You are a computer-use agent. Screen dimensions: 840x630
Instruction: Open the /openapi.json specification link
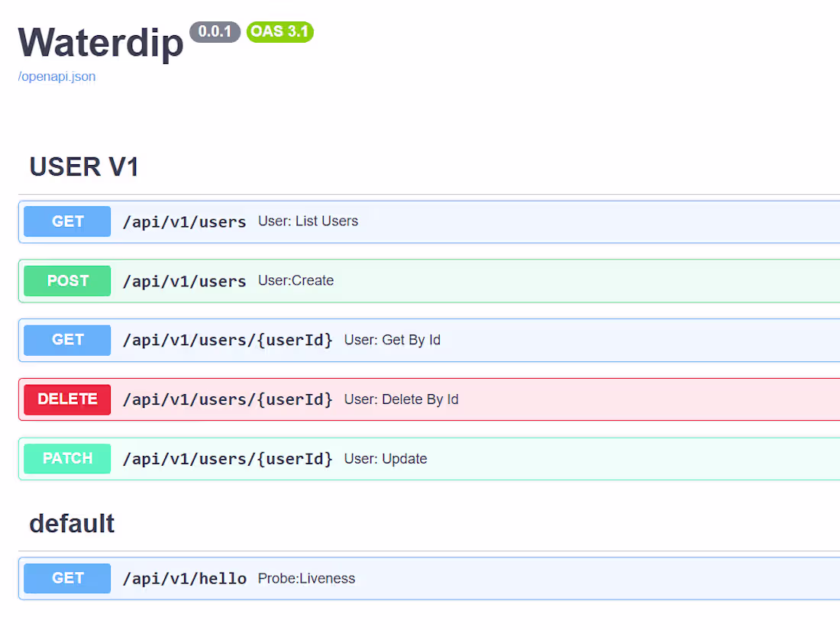[x=56, y=76]
